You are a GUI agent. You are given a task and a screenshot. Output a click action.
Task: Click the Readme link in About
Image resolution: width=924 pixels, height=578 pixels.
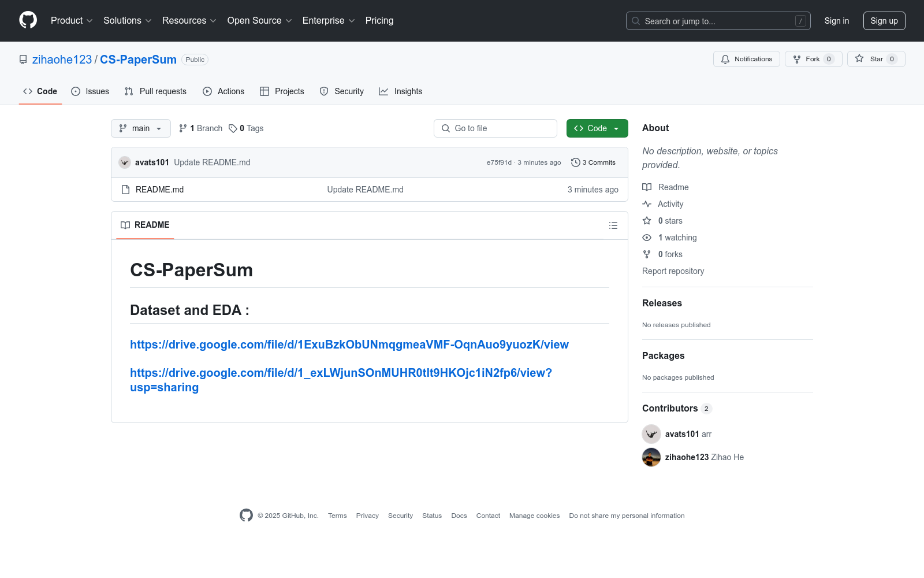click(x=665, y=187)
